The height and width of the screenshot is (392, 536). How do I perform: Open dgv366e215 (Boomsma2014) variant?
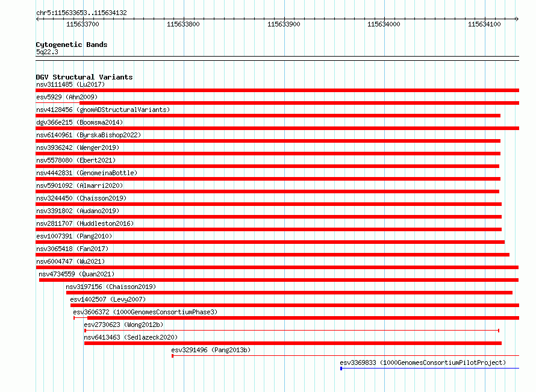[x=79, y=122]
